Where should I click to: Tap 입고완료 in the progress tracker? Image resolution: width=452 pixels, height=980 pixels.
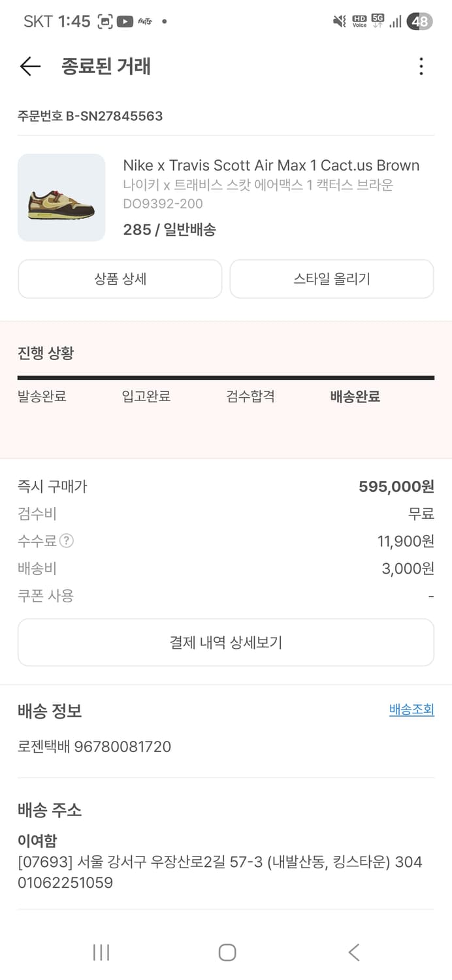(x=145, y=397)
